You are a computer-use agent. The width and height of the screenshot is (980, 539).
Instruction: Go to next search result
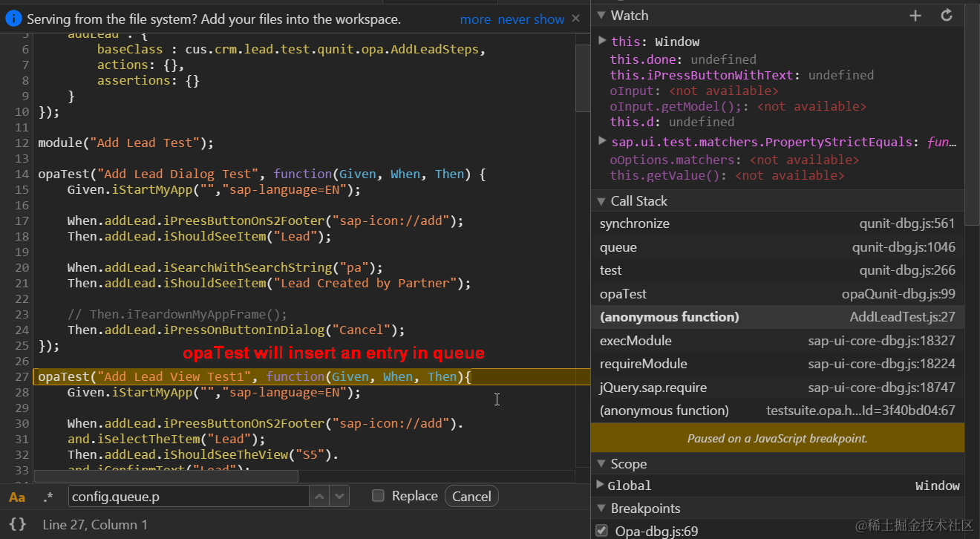pos(339,497)
